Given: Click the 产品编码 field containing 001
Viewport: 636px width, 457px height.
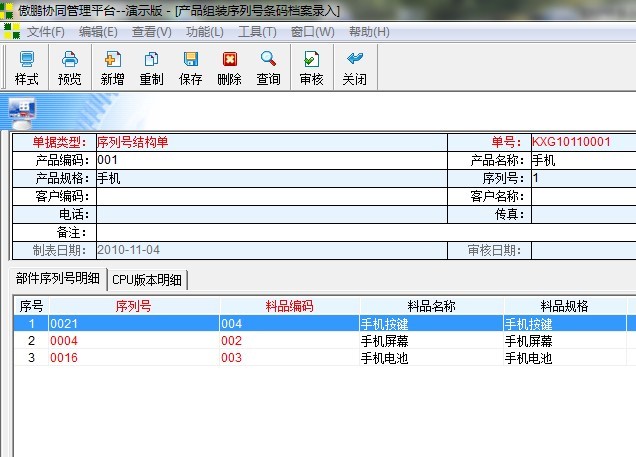Looking at the screenshot, I should coord(270,160).
